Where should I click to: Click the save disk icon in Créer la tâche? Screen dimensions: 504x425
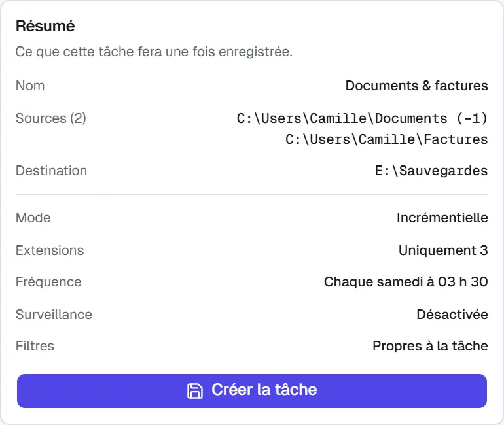pyautogui.click(x=195, y=390)
